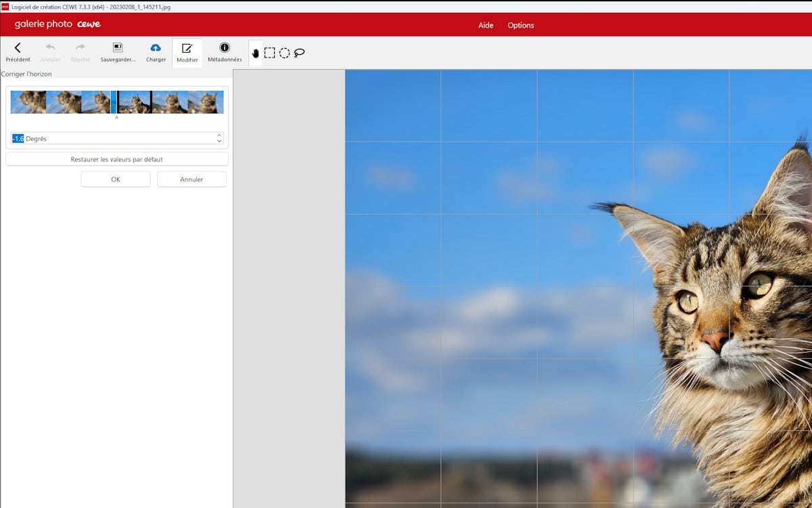
Task: Click Restaurer les valeurs par défaut
Action: 117,159
